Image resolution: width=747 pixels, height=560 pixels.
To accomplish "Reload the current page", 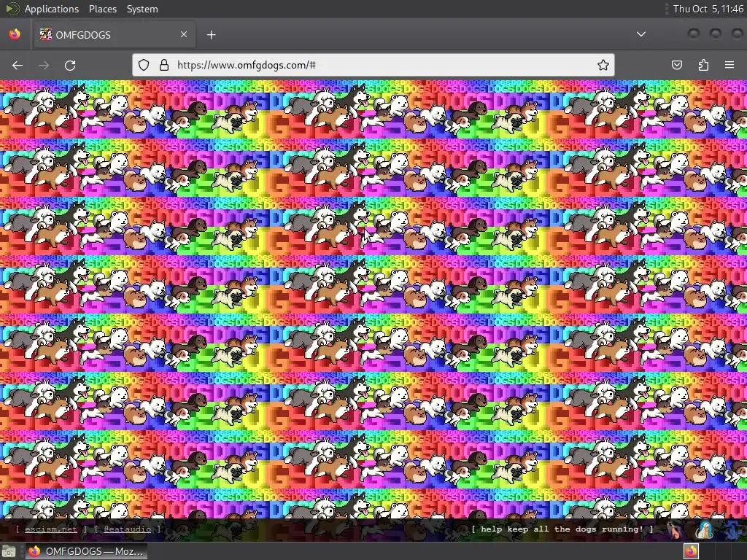I will point(70,65).
